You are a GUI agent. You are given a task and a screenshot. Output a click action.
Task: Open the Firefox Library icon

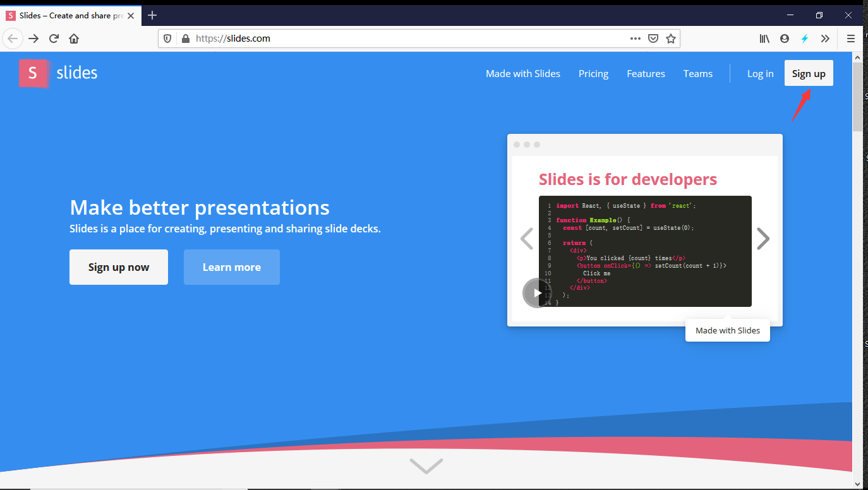[764, 39]
